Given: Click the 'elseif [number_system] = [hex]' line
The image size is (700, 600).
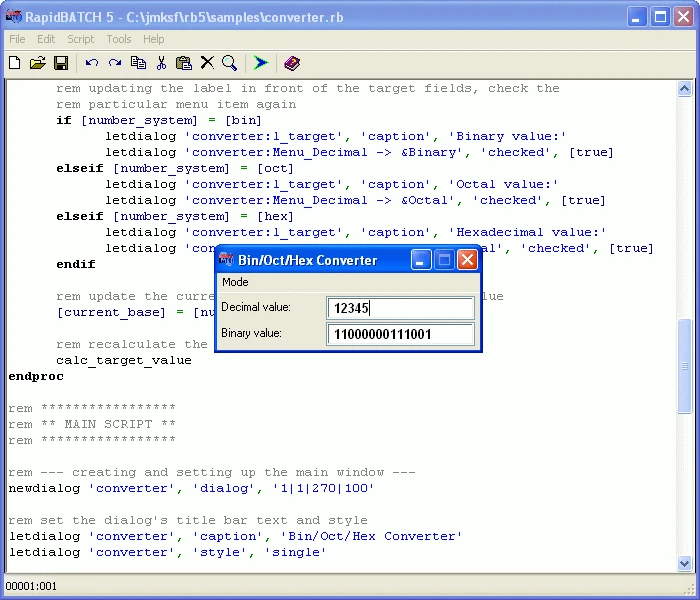Looking at the screenshot, I should pos(175,216).
